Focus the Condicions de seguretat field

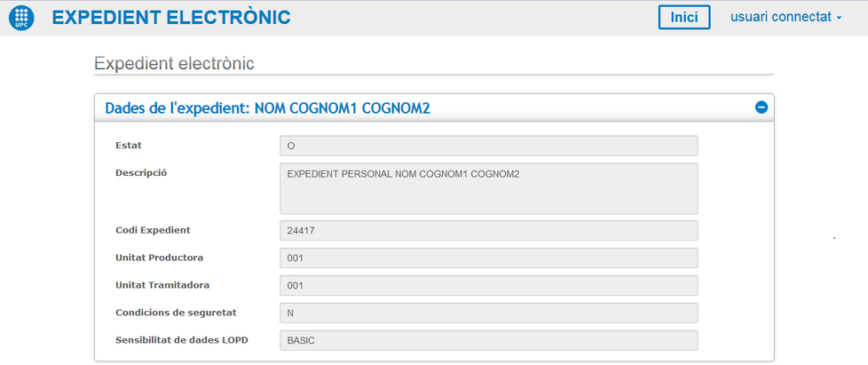pos(488,313)
